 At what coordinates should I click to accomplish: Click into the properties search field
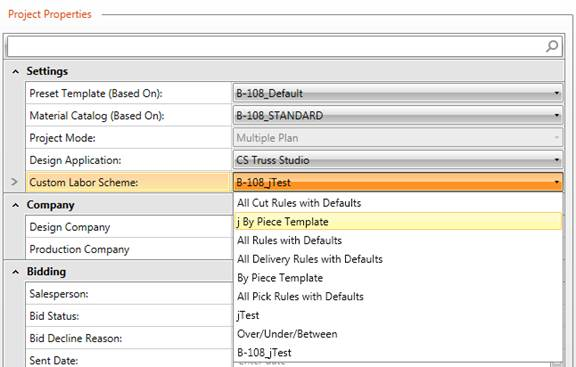click(276, 46)
